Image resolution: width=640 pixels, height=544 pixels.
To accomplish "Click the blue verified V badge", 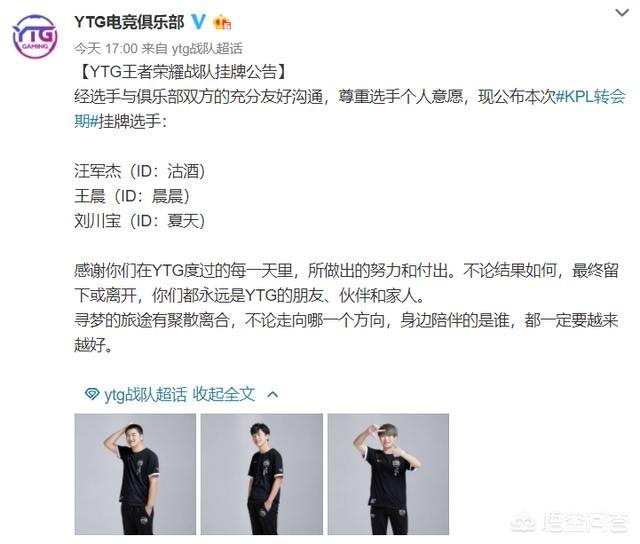I will tap(199, 22).
